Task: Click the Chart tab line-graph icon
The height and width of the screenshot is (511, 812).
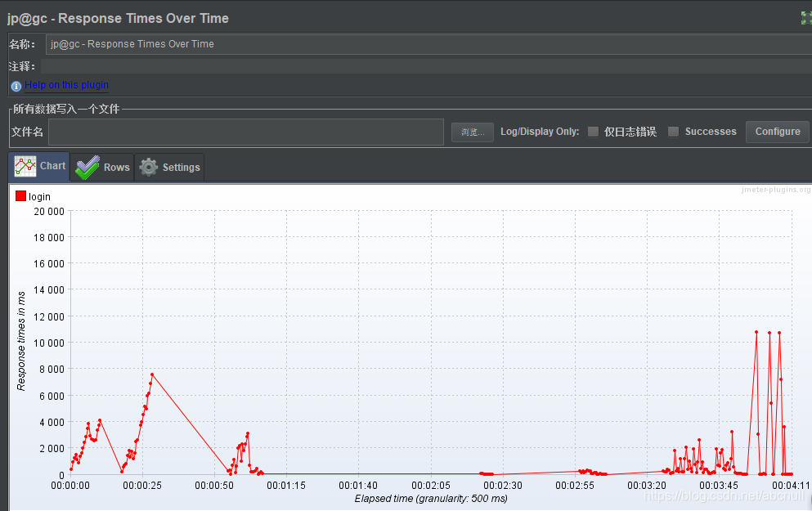Action: point(25,166)
